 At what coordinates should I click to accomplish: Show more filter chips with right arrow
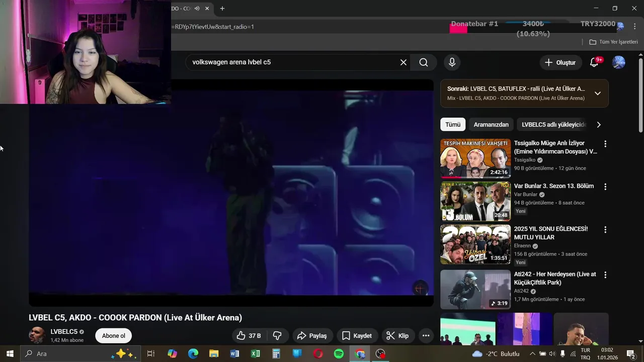598,125
